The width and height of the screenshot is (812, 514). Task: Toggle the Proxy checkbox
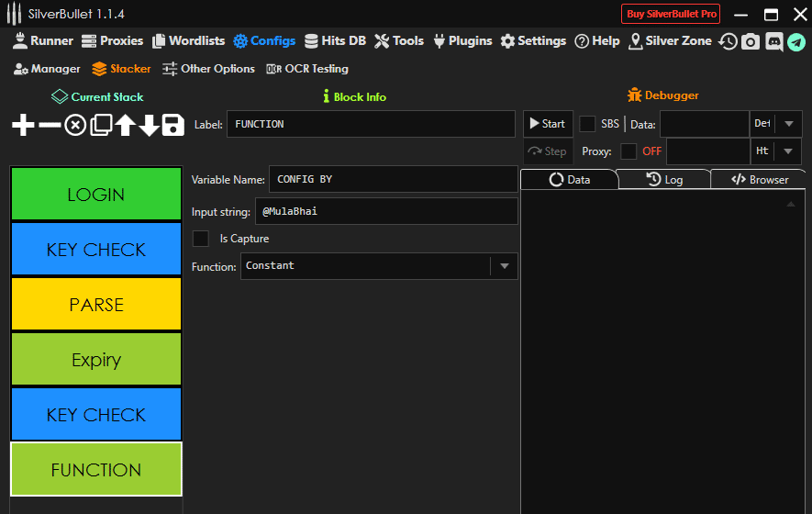tap(628, 151)
